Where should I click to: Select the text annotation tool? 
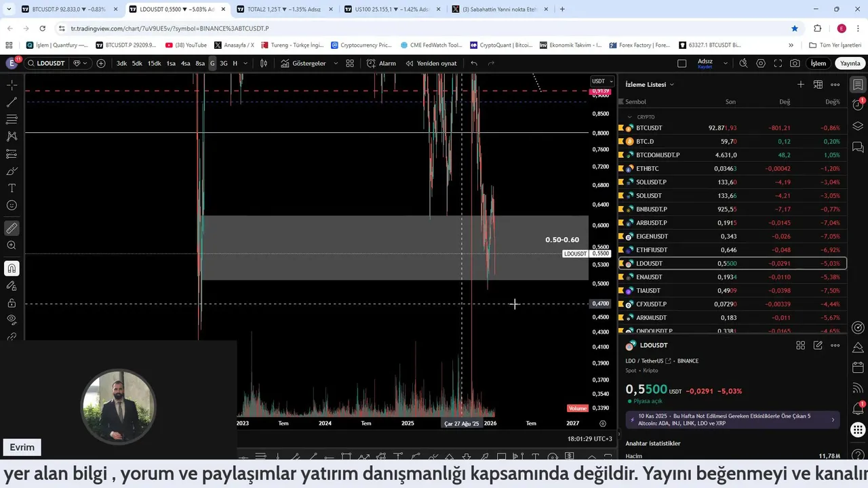(x=12, y=188)
